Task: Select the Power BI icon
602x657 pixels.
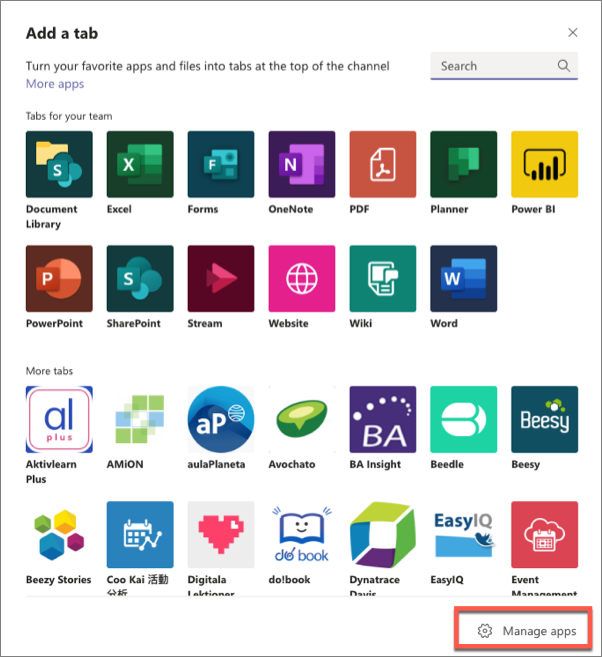Action: (x=545, y=164)
